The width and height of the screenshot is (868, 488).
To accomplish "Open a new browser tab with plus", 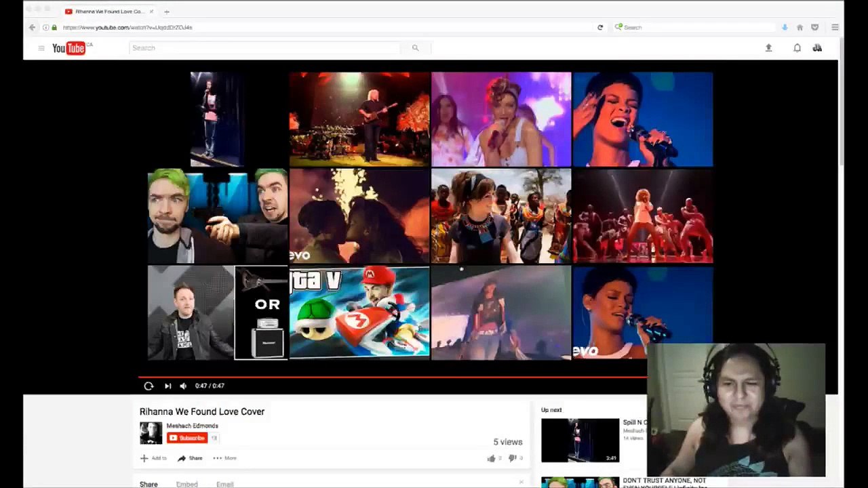I will 167,12.
